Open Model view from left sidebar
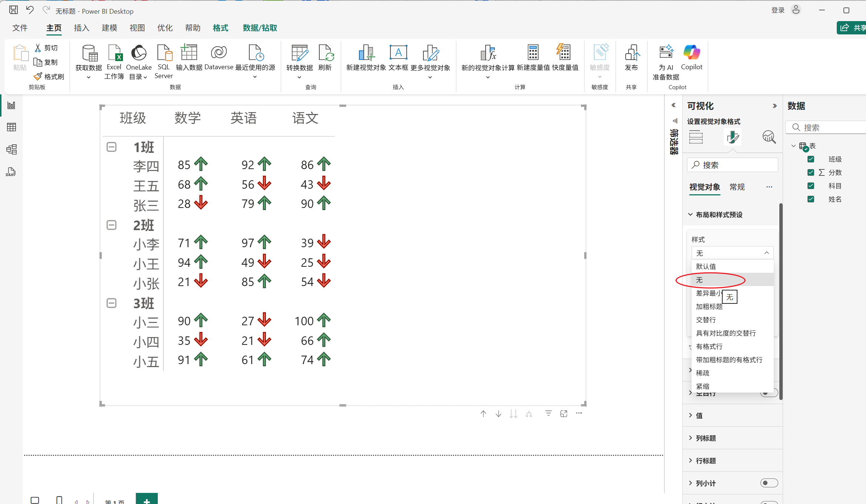This screenshot has height=504, width=866. pyautogui.click(x=11, y=149)
